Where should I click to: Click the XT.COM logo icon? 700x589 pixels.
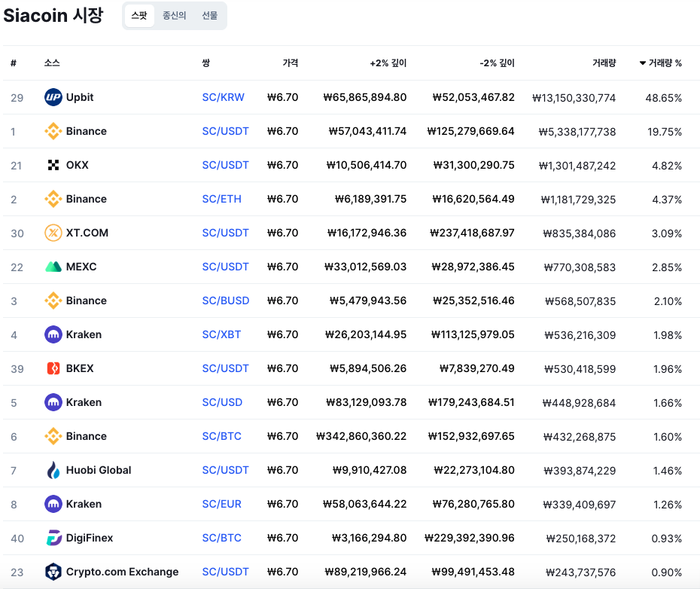pos(53,233)
